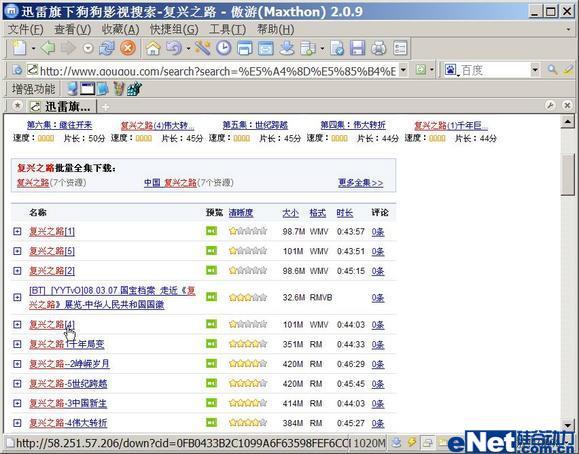The height and width of the screenshot is (454, 579).
Task: Close the current tab with X button
Action: (x=567, y=106)
